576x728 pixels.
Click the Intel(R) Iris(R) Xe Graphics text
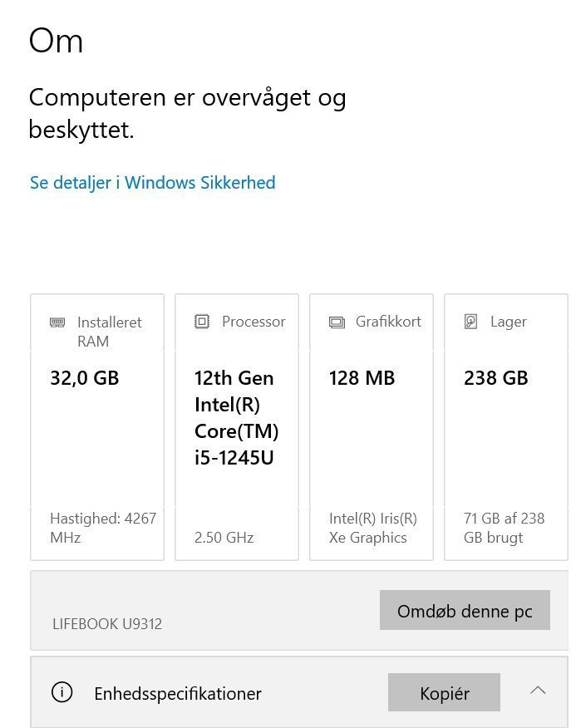tap(372, 528)
